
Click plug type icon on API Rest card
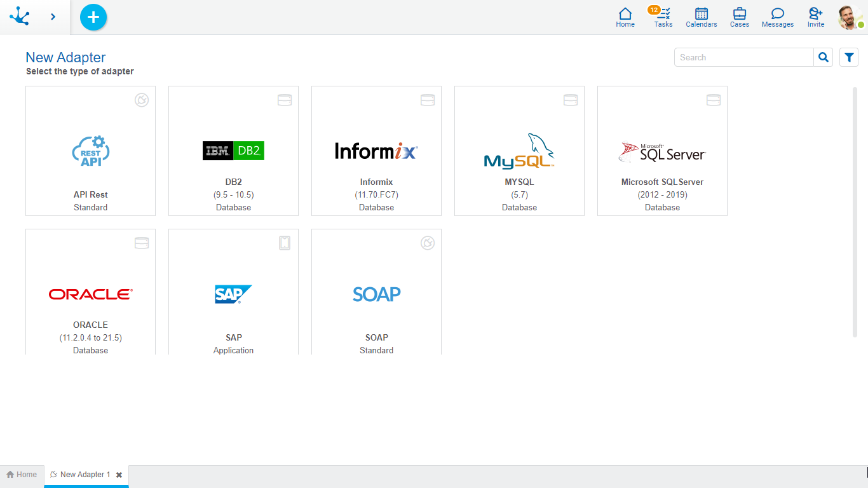coord(142,100)
